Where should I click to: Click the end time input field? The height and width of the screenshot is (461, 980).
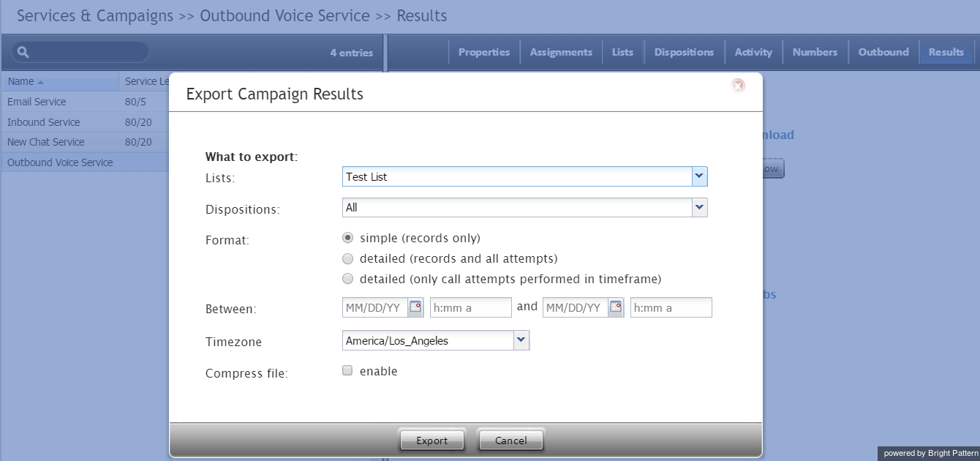point(671,307)
